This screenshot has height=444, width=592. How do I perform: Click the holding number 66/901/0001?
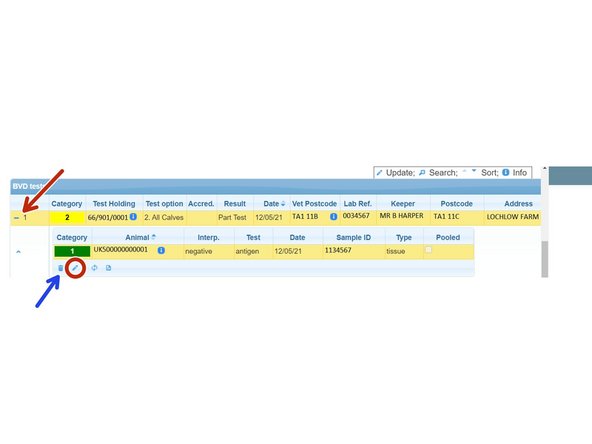click(108, 217)
